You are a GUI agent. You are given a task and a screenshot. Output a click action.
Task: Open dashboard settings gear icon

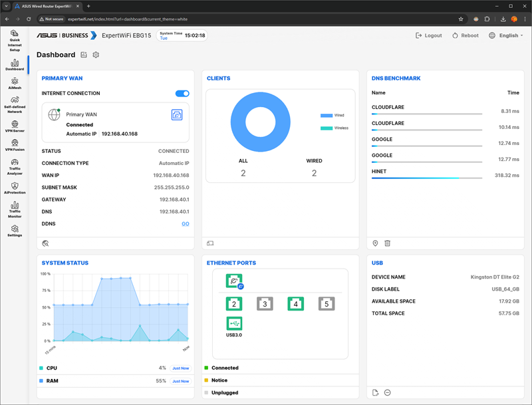(x=96, y=55)
